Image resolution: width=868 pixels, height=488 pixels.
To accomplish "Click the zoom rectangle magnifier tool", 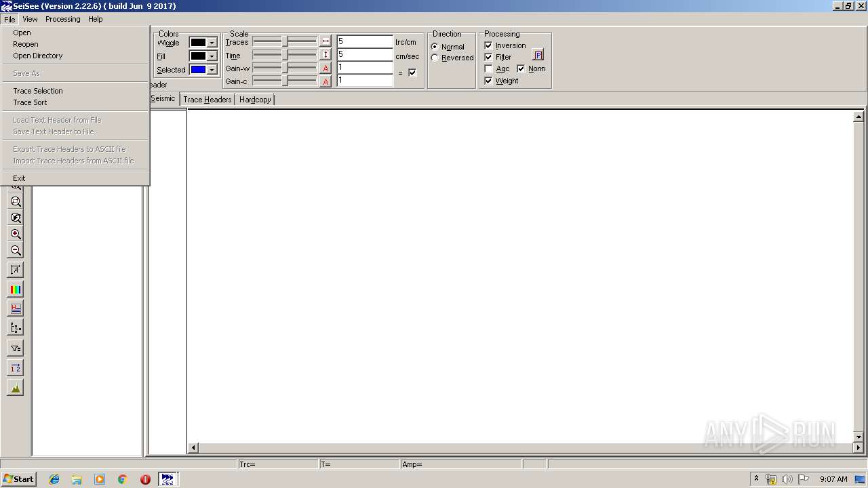I will click(15, 201).
